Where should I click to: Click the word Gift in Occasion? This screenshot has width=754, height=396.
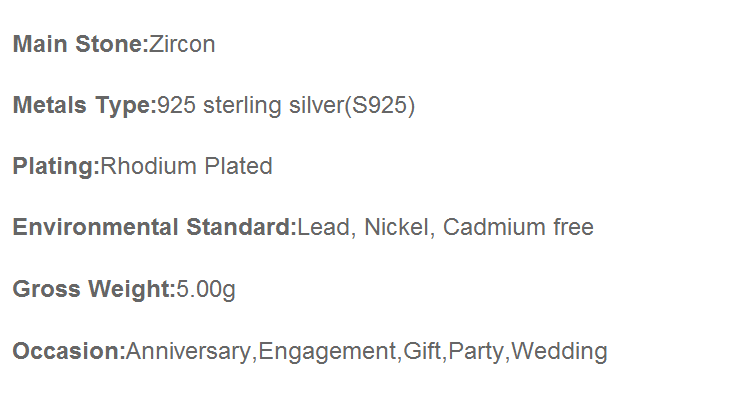tap(422, 351)
